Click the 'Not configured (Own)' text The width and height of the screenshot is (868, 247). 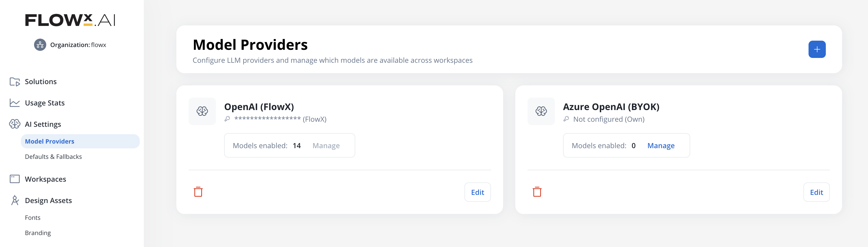coord(609,119)
